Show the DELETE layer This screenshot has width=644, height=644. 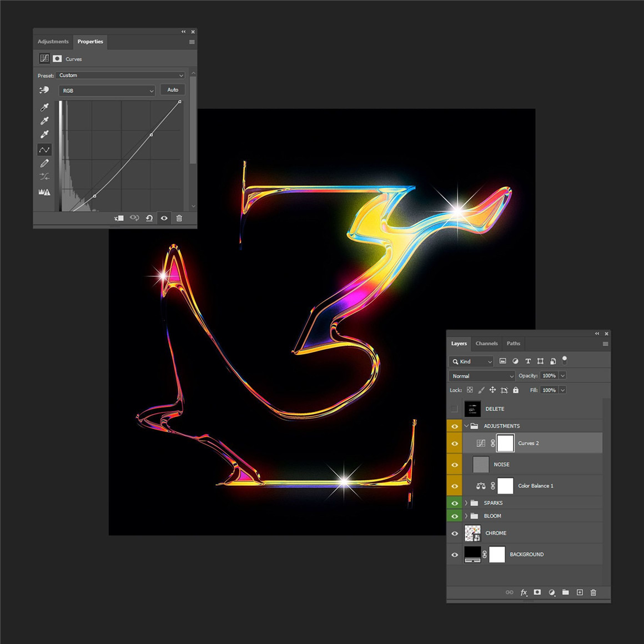[455, 409]
